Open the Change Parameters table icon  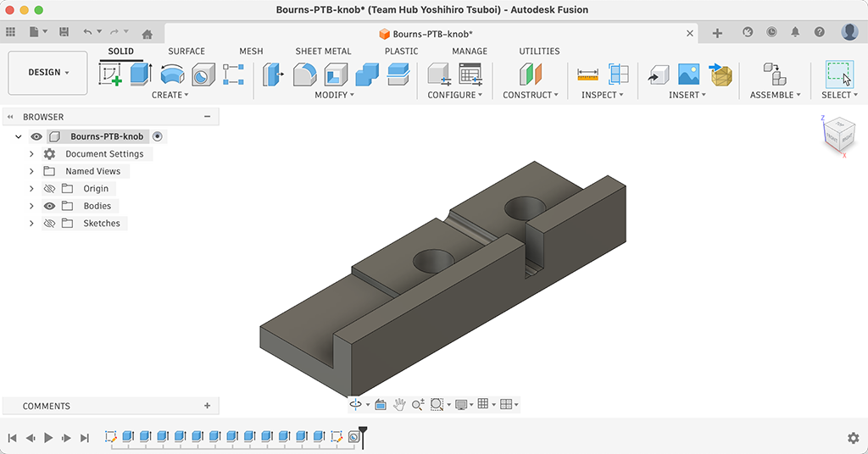[470, 74]
